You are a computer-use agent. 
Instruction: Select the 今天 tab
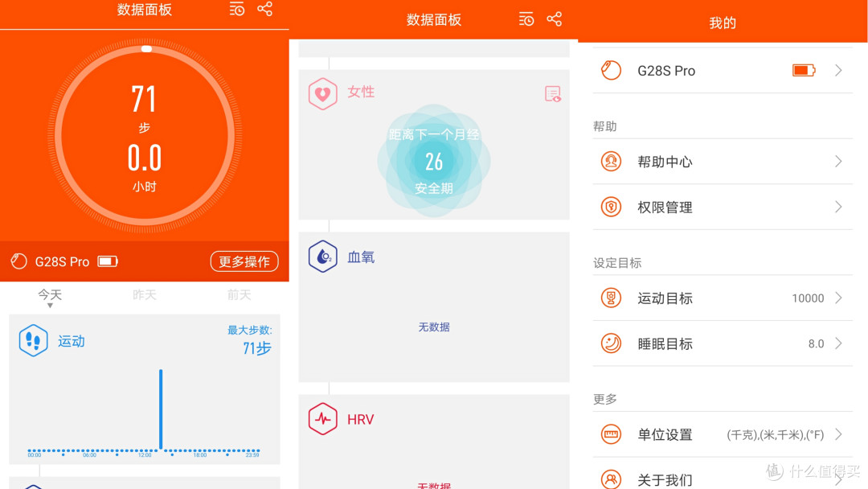point(50,294)
